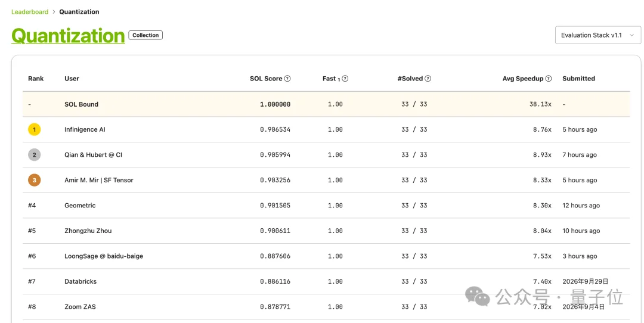Click the bronze rank 3 medal badge
644x323 pixels.
tap(34, 180)
